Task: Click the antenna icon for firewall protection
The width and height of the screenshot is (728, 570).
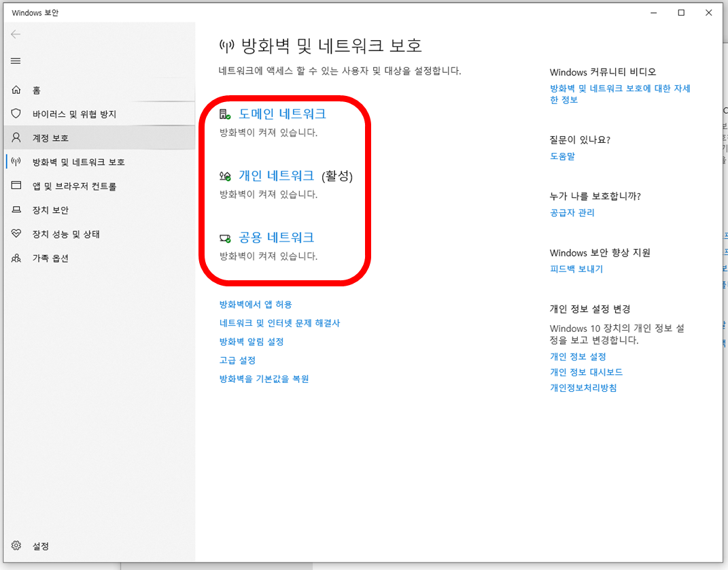Action: click(16, 162)
